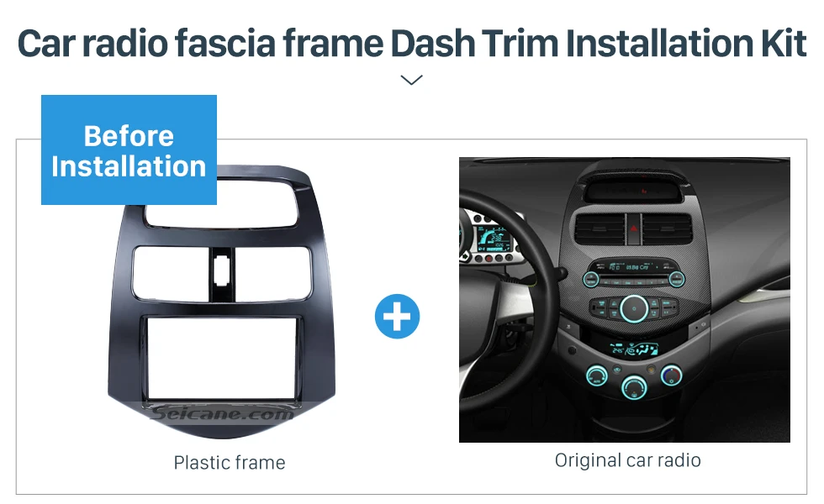Click the Original car radio caption

627,460
